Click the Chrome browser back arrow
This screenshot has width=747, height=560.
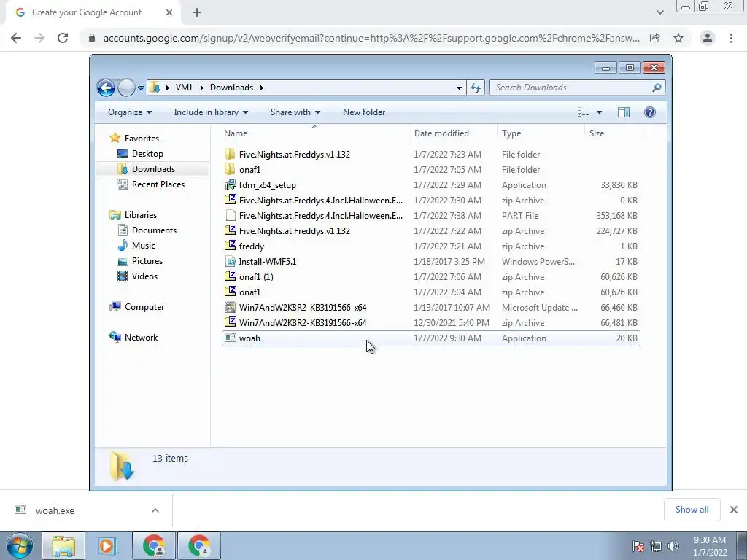(x=16, y=38)
